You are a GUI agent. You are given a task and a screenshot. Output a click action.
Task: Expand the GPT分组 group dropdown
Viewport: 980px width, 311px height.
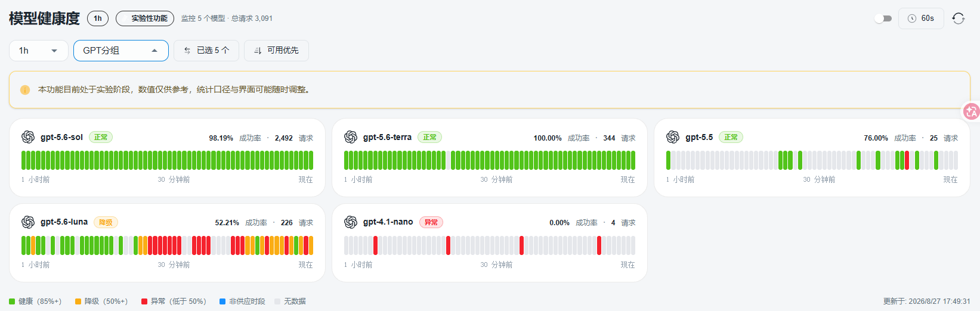[x=121, y=51]
